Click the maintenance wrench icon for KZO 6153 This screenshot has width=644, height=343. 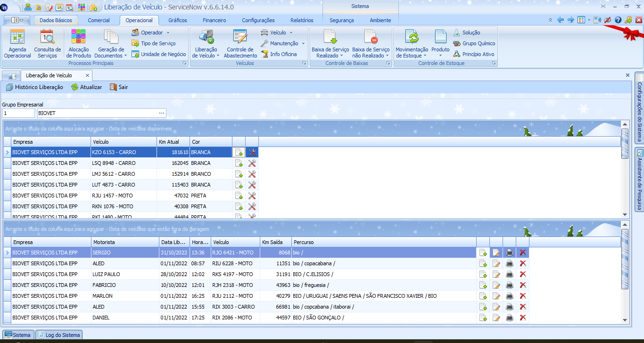(252, 152)
